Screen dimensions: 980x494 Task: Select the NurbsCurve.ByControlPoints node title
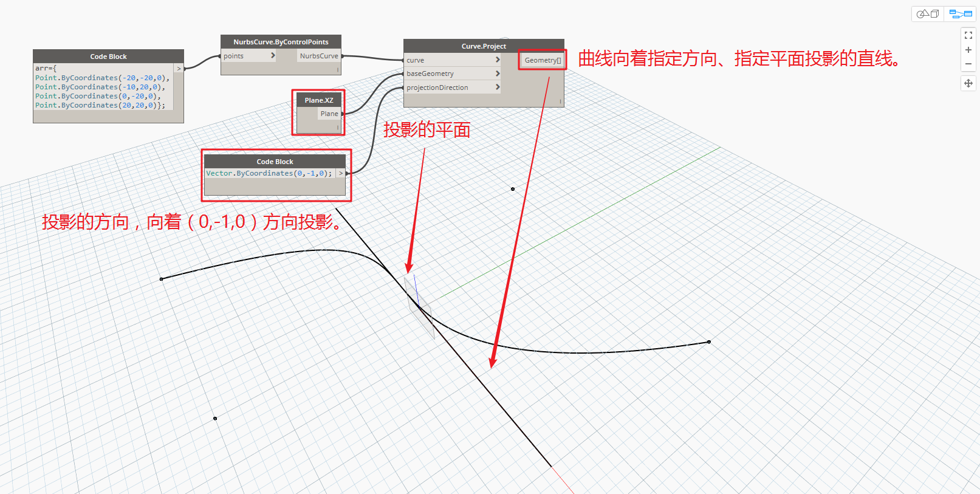pyautogui.click(x=281, y=42)
